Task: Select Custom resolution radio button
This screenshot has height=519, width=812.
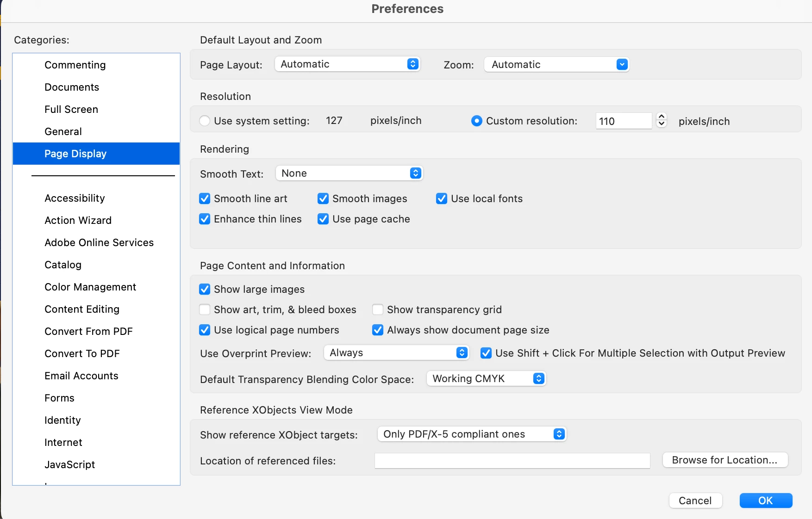Action: click(x=477, y=121)
